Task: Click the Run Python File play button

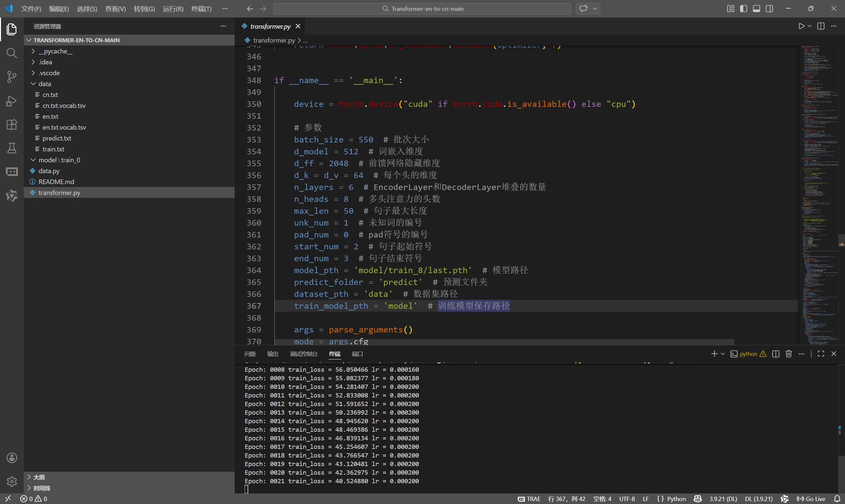Action: 801,26
